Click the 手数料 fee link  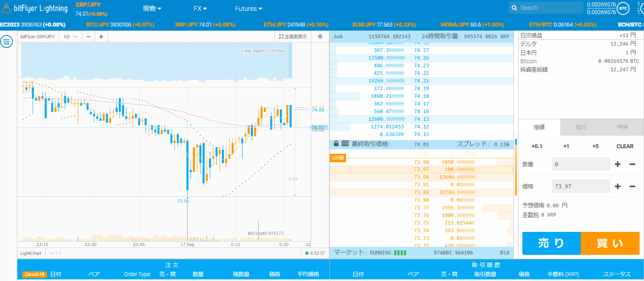[530, 215]
